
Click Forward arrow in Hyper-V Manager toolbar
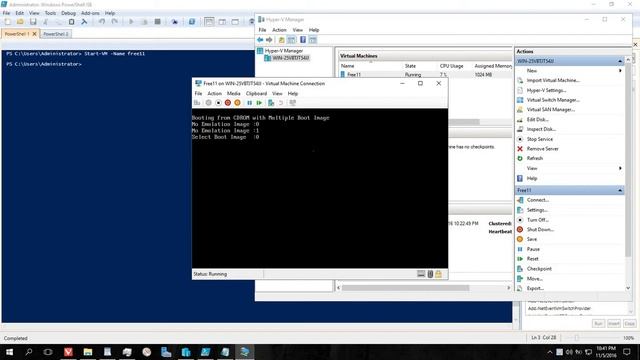[269, 40]
